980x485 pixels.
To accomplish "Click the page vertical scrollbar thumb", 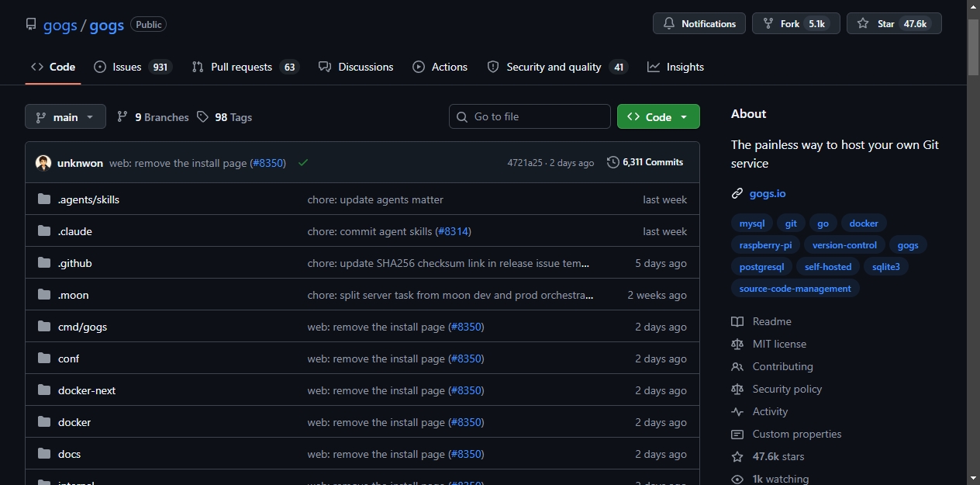I will coord(973,47).
